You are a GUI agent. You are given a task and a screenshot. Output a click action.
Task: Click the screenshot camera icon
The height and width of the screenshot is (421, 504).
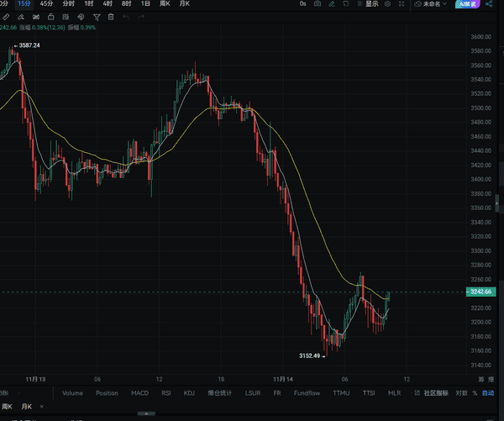click(x=317, y=4)
